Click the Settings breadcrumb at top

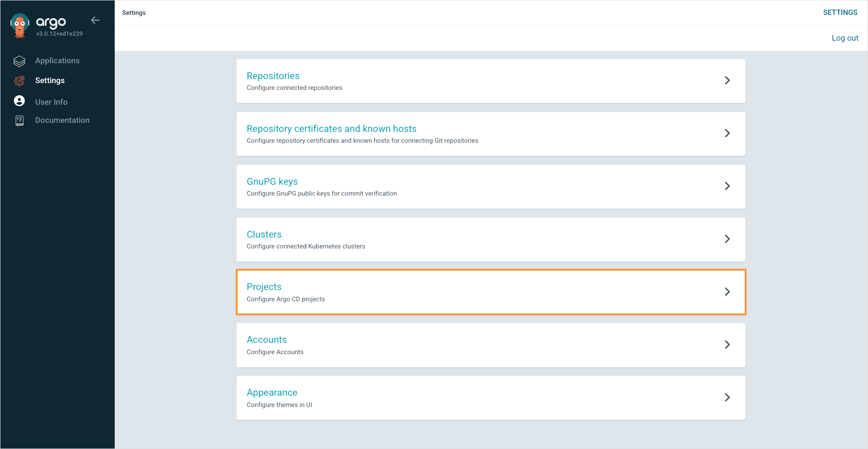[x=134, y=13]
